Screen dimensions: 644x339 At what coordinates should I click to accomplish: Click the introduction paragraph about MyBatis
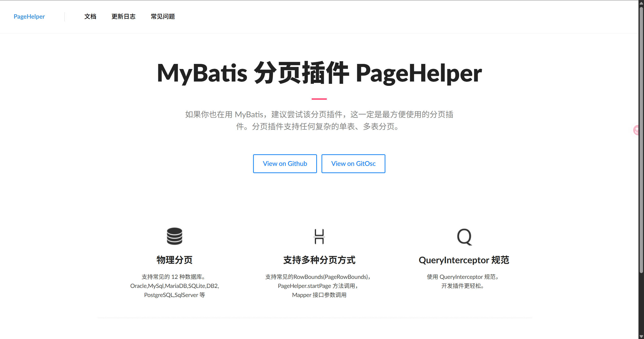pos(319,121)
